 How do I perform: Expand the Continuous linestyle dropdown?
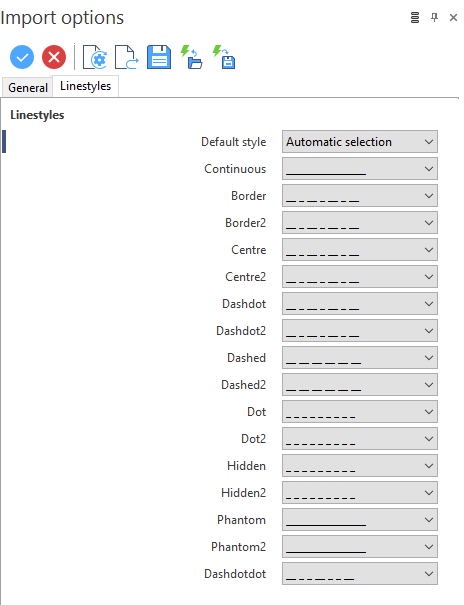[x=359, y=169]
